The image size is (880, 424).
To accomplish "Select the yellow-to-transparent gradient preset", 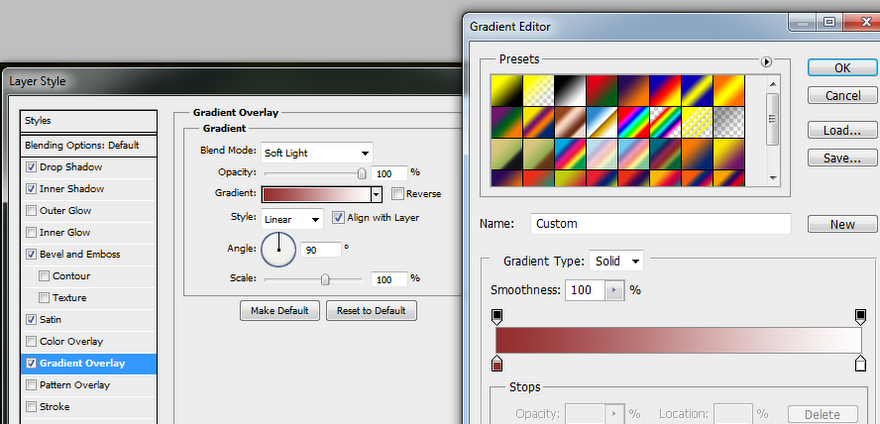I will click(x=538, y=90).
